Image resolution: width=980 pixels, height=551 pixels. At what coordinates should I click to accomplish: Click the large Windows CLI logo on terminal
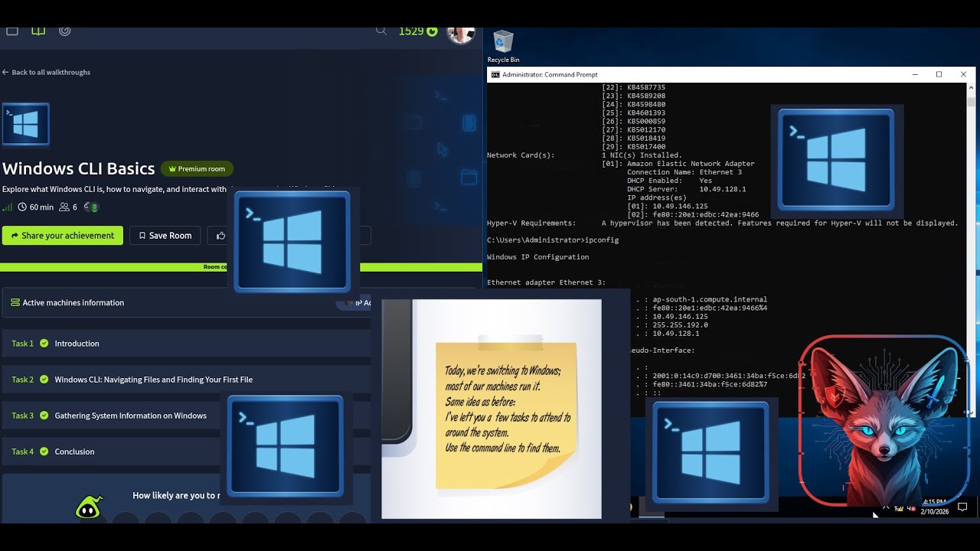point(836,159)
